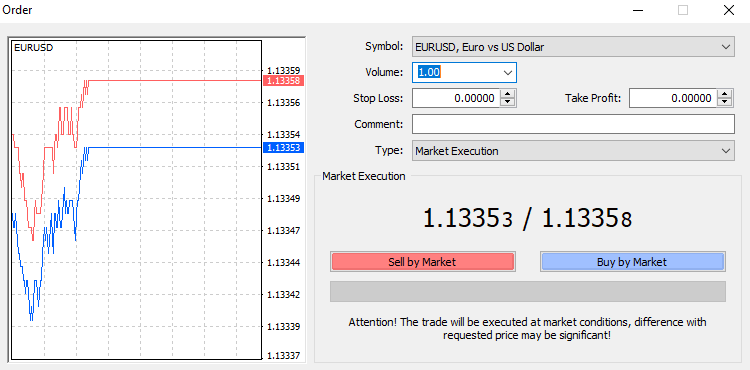Viewport: 750px width, 370px height.
Task: Click the Sell by Market button
Action: [x=422, y=261]
